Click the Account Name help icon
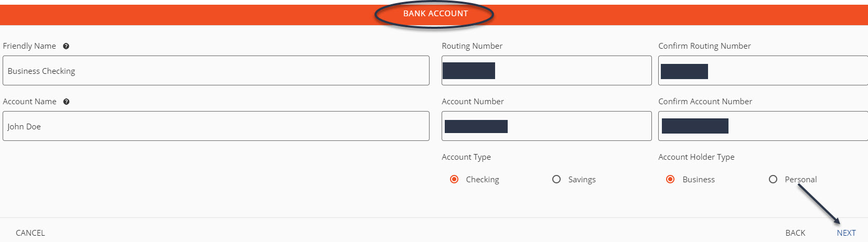This screenshot has height=242, width=868. coord(67,102)
